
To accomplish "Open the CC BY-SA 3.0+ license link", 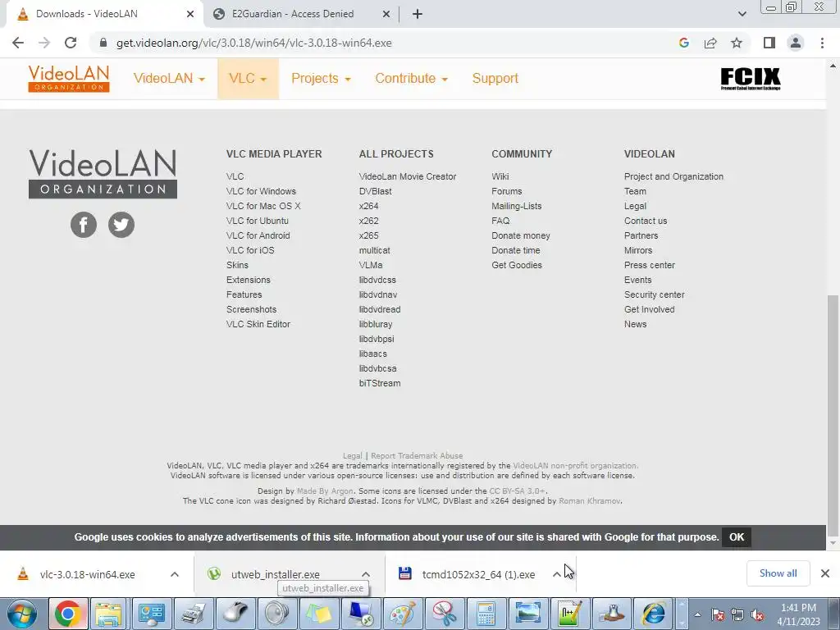I will (517, 491).
